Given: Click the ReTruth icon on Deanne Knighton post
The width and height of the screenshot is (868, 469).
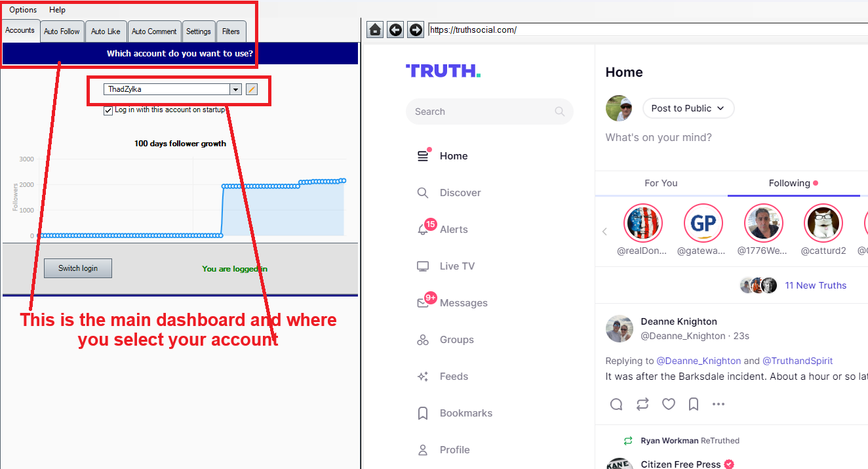Looking at the screenshot, I should [642, 404].
